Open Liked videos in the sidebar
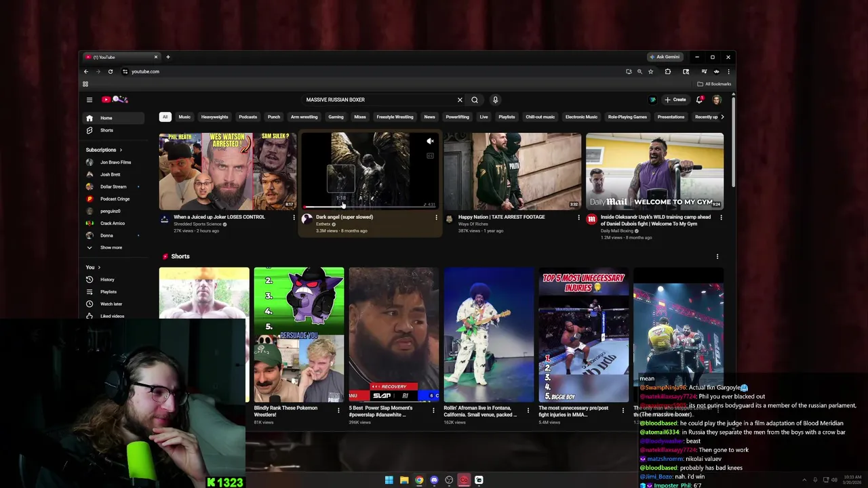The image size is (868, 488). (113, 316)
